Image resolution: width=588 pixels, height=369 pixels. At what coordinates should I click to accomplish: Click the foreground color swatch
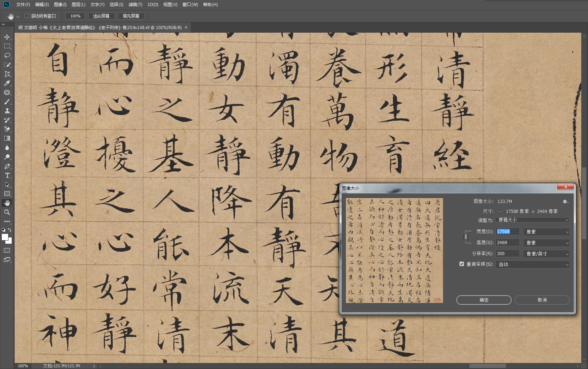pos(5,237)
